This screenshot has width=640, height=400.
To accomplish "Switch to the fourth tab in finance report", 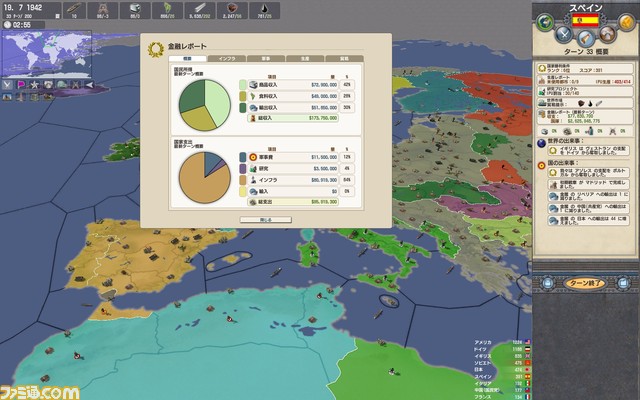I will 305,59.
